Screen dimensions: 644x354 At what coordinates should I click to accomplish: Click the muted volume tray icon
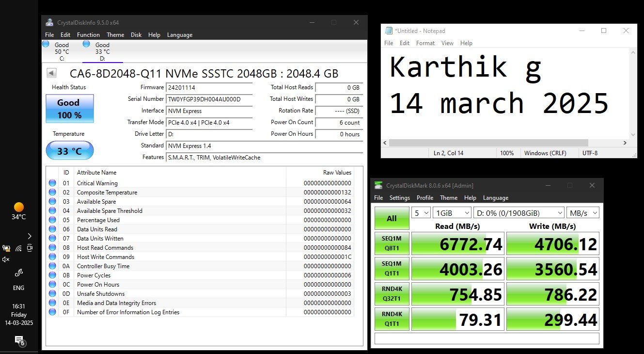6,259
